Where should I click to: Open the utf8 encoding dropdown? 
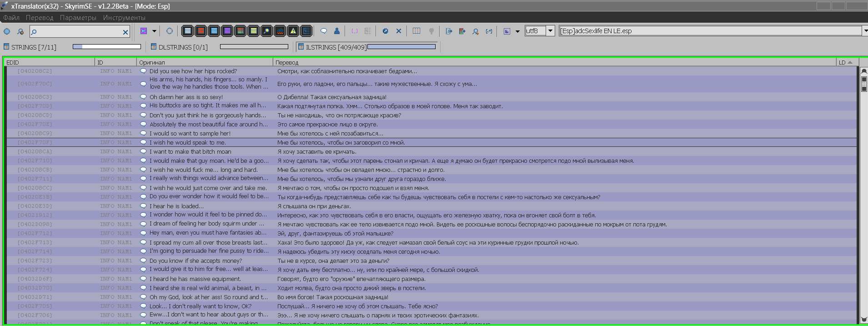click(x=550, y=31)
